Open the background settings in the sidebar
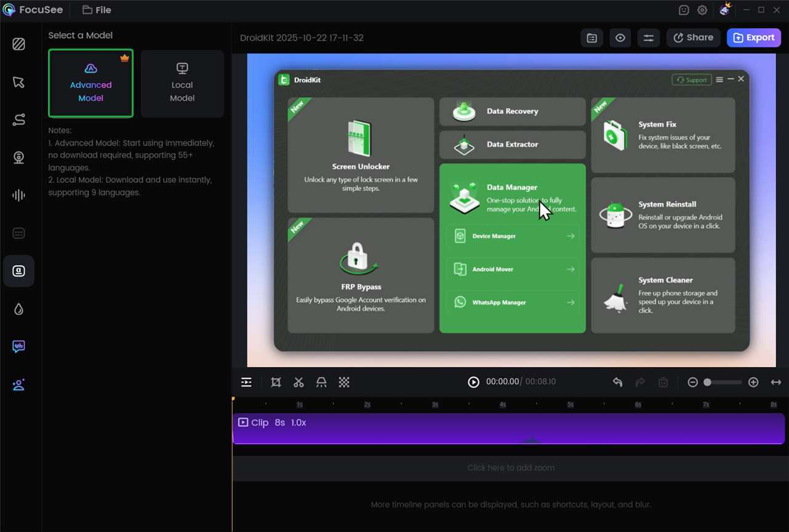 pos(18,44)
